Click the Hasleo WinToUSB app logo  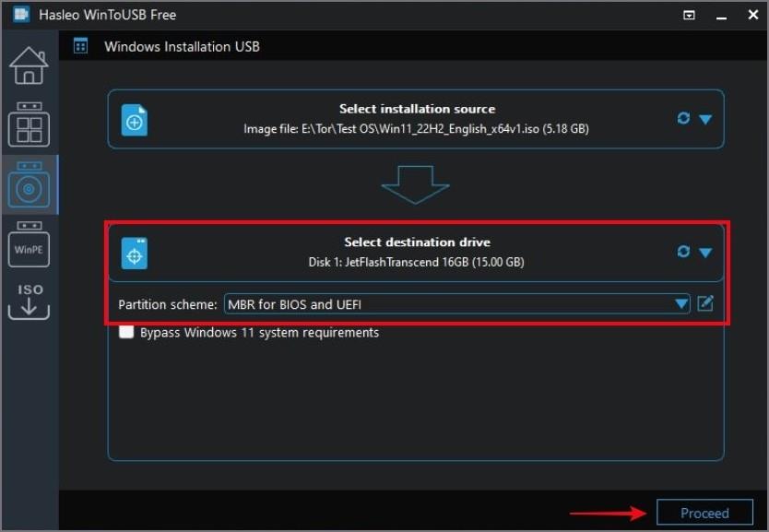21,14
